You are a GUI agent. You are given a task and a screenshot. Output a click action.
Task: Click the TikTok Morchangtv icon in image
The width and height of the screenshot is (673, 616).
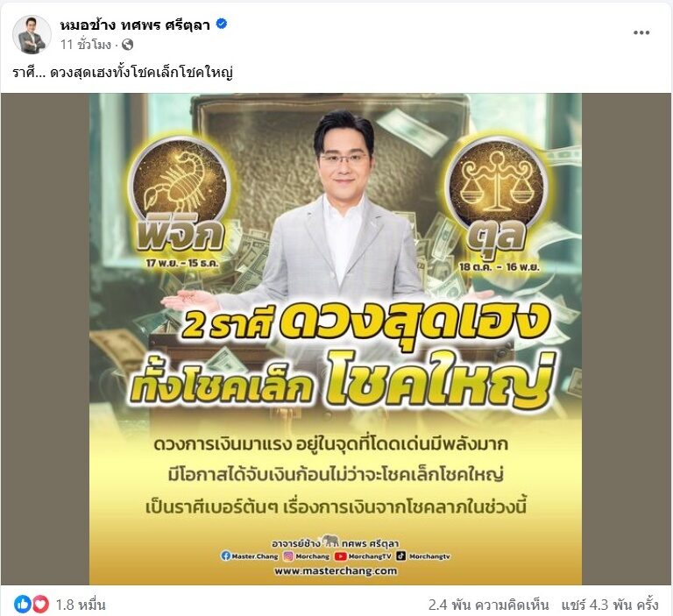pyautogui.click(x=400, y=556)
